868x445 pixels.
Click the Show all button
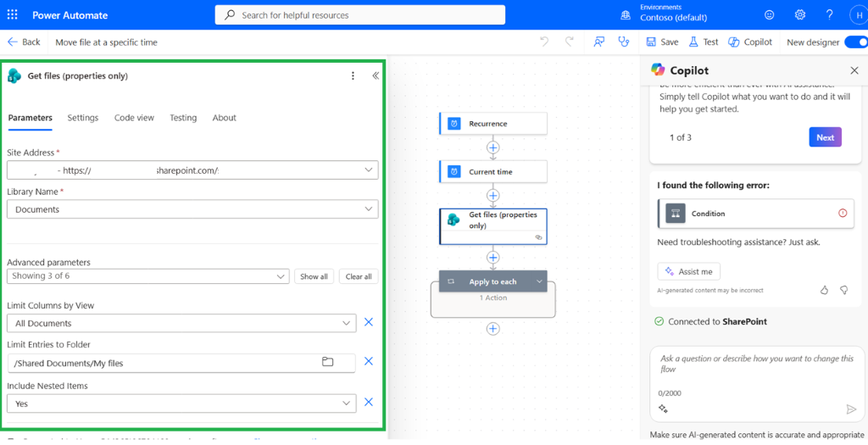click(x=314, y=276)
